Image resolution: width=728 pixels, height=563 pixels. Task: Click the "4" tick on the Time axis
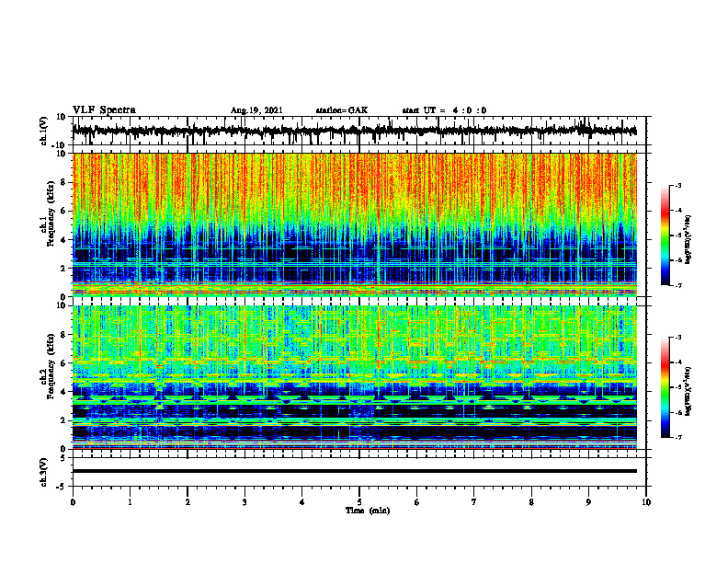pos(302,502)
